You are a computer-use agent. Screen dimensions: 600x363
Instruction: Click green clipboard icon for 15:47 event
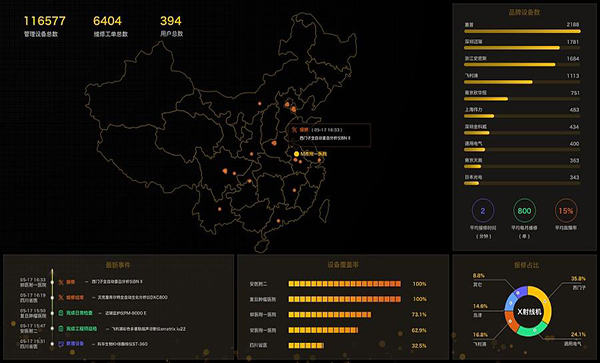point(61,329)
